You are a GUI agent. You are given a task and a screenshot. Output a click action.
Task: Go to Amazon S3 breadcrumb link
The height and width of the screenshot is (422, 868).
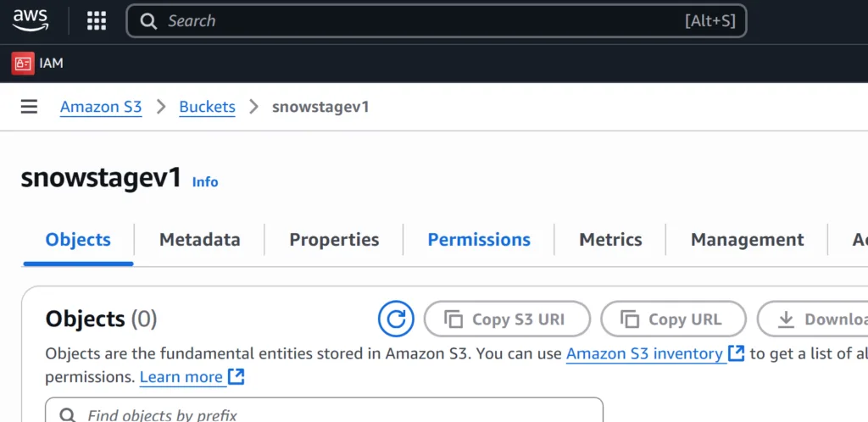pos(101,107)
